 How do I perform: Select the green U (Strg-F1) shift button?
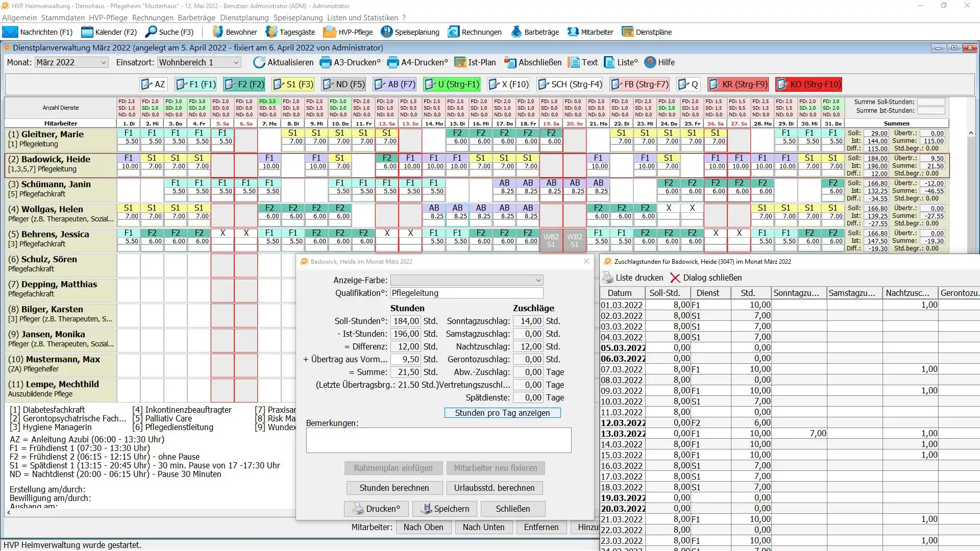[452, 84]
